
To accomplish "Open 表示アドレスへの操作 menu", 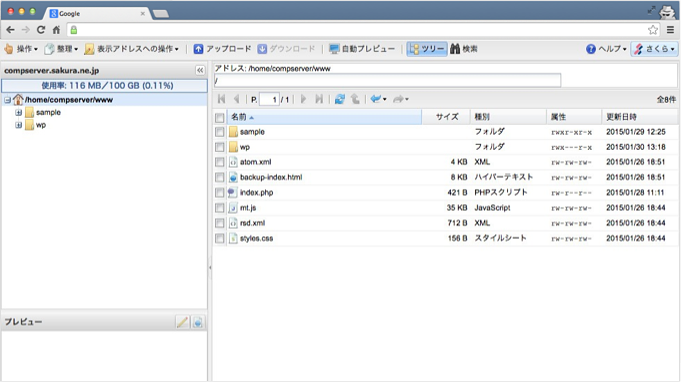I will (132, 49).
